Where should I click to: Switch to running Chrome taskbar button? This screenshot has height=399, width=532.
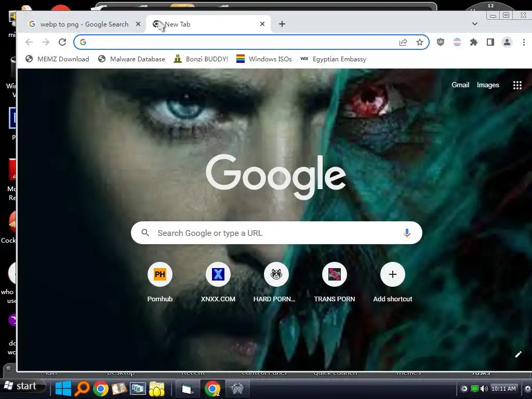[212, 389]
